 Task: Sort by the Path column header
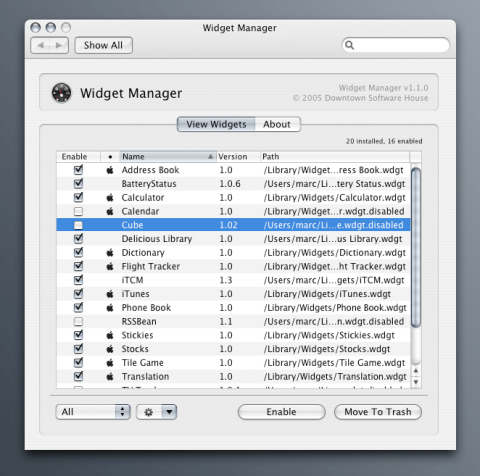pos(335,157)
